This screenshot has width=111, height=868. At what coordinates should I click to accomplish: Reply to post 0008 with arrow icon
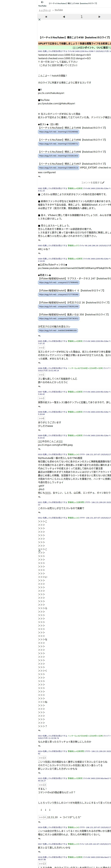click(x=39, y=430)
